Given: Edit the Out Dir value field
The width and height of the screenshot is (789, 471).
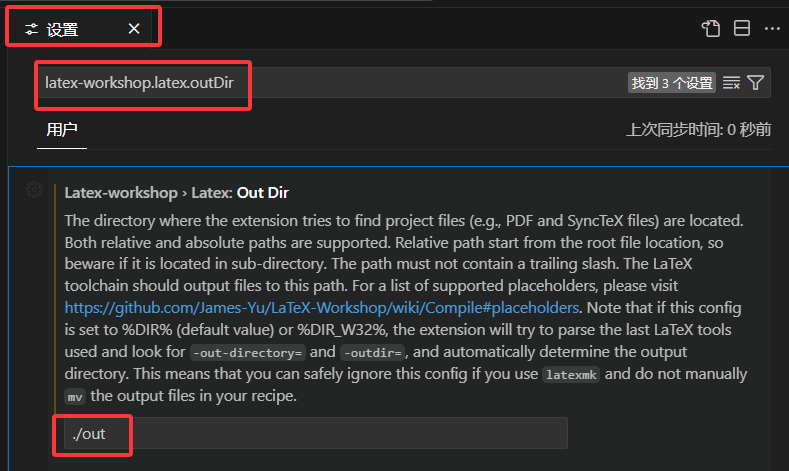Looking at the screenshot, I should coord(316,433).
